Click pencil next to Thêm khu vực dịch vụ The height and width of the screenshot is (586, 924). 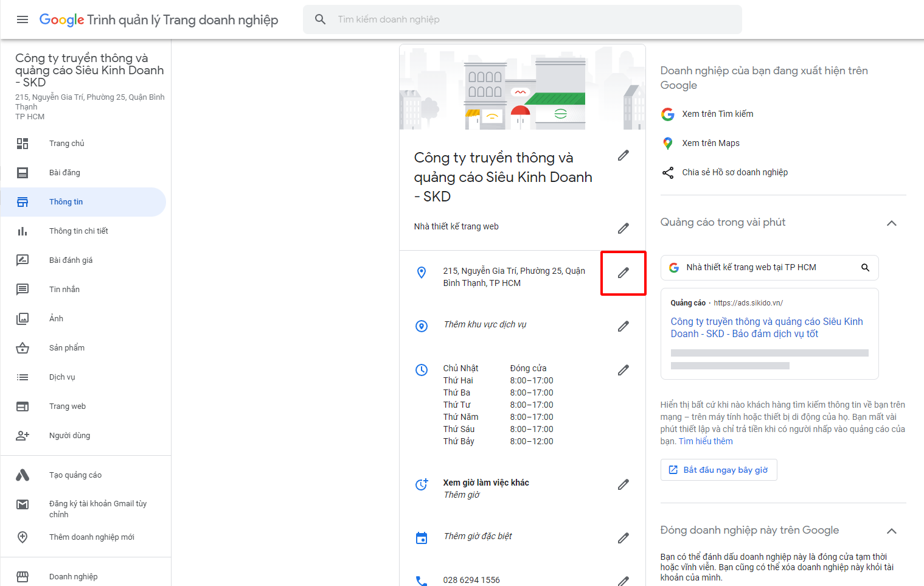coord(623,327)
